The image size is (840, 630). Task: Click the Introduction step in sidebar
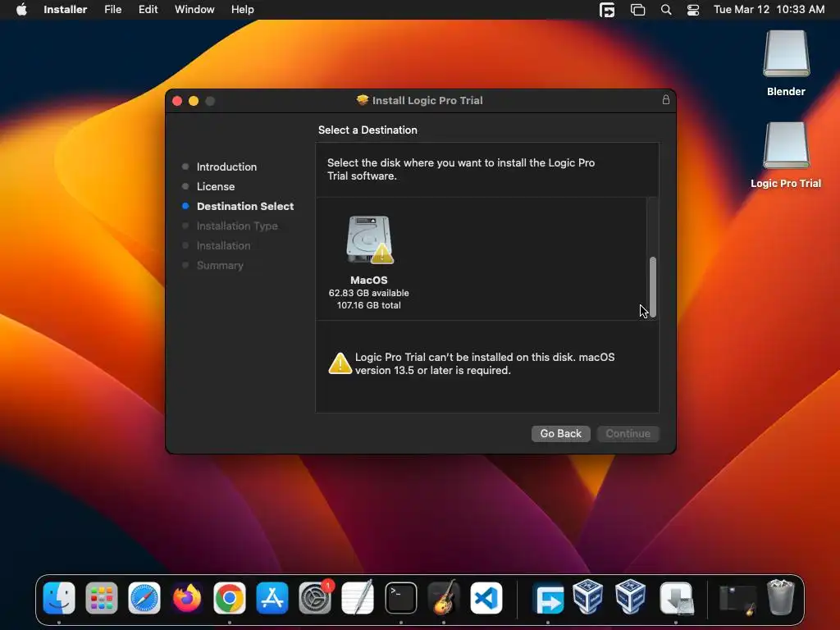(226, 167)
